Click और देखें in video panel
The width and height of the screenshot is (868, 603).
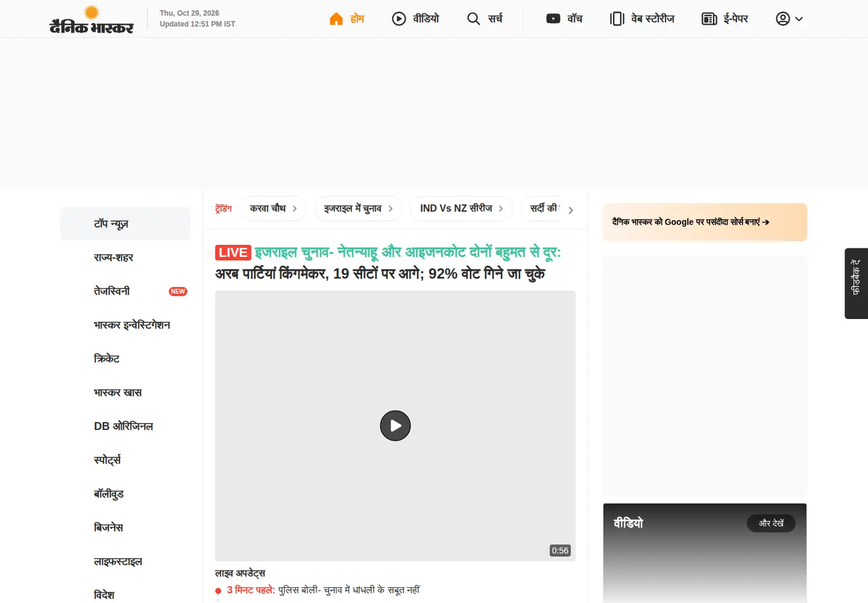coord(771,523)
